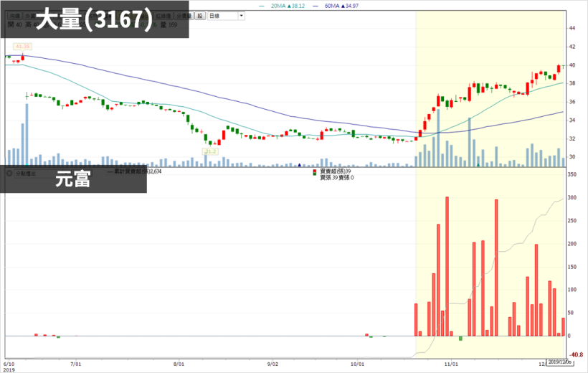Image resolution: width=588 pixels, height=373 pixels.
Task: Click the arrow beside the 日線 selector
Action: (x=242, y=16)
